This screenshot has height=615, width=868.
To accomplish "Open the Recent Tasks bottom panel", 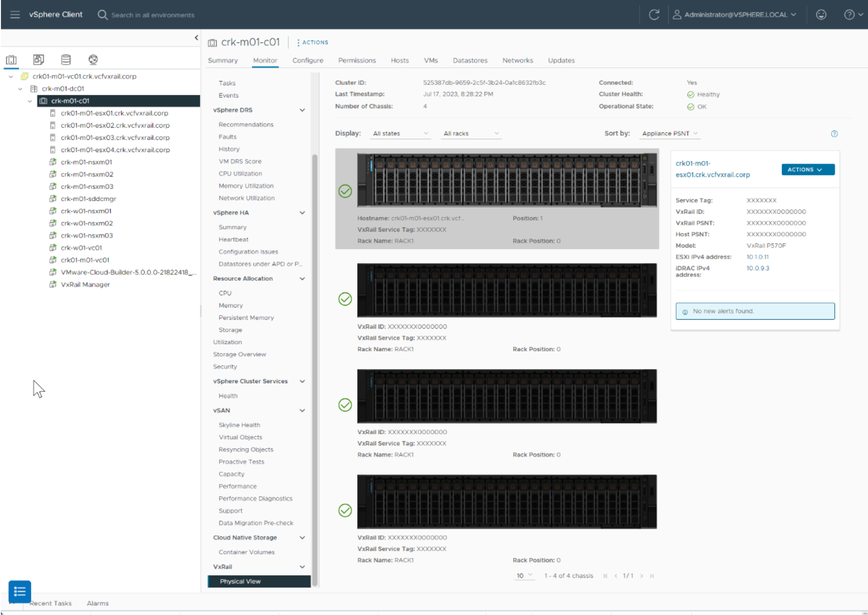I will pyautogui.click(x=50, y=603).
